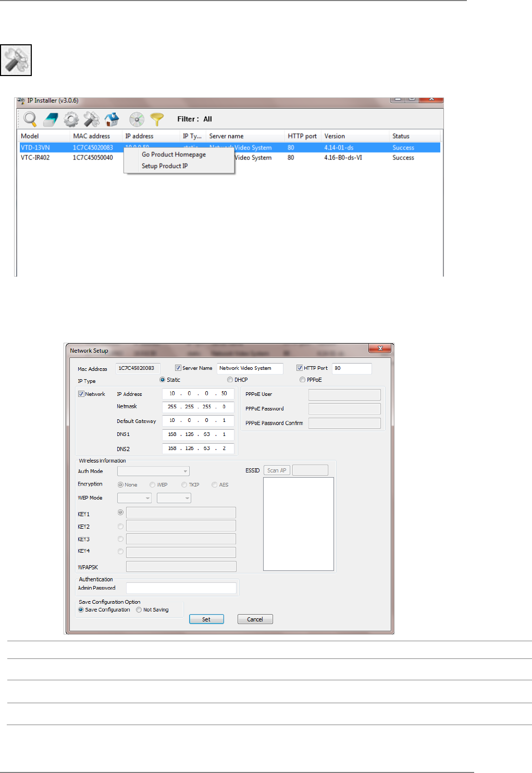Screen dimensions: 532x773
Task: Click the Admin Password input field
Action: pyautogui.click(x=181, y=588)
